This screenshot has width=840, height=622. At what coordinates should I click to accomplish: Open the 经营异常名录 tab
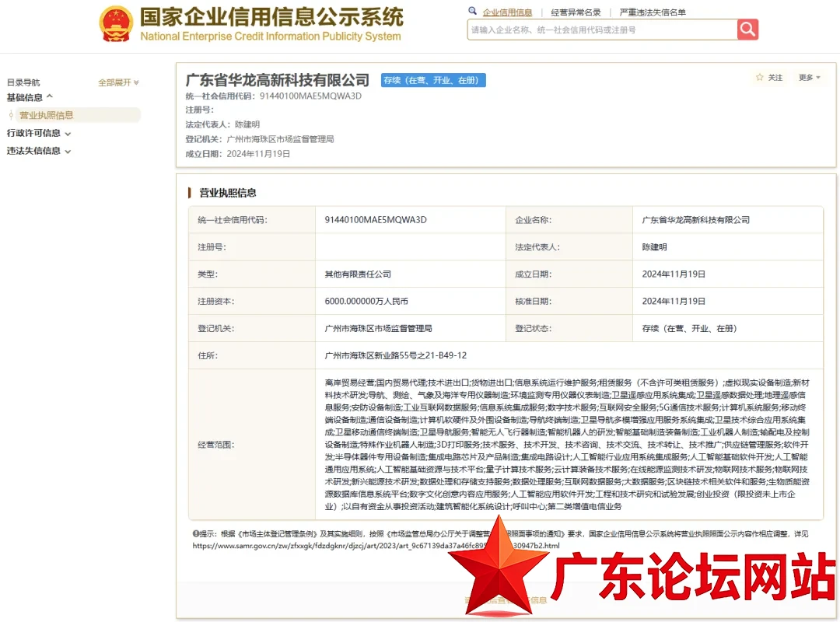(x=576, y=12)
